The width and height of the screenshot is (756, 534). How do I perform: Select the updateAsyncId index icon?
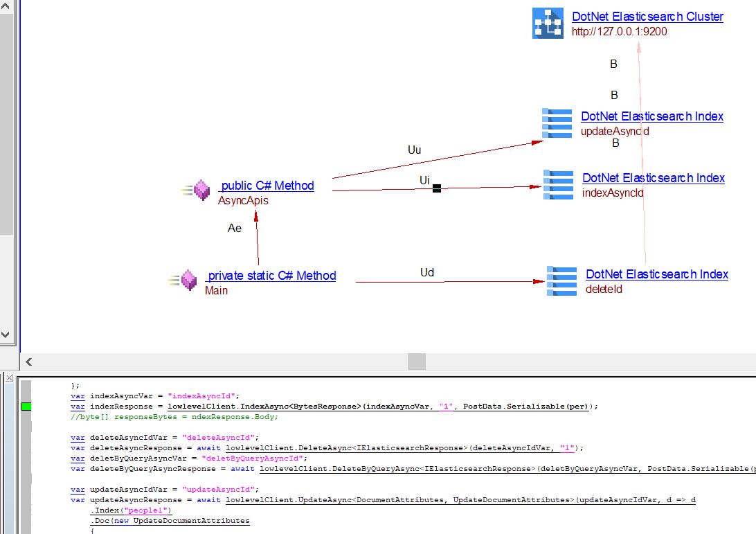pos(557,123)
